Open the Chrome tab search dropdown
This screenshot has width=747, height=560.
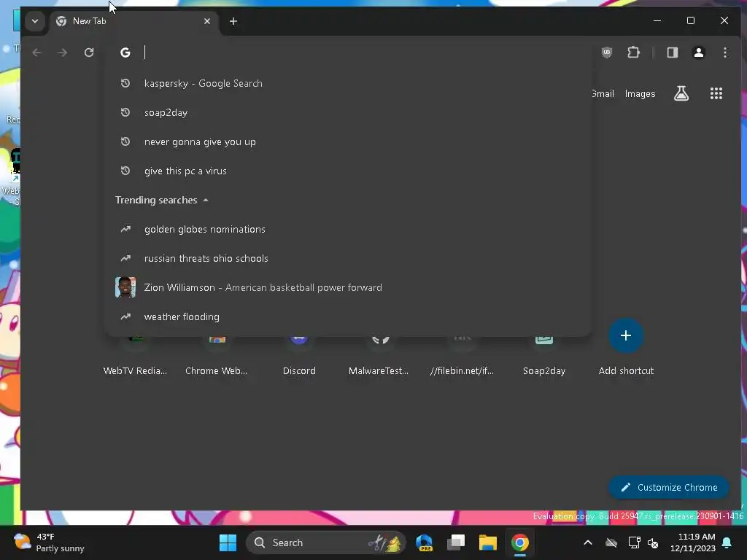35,21
